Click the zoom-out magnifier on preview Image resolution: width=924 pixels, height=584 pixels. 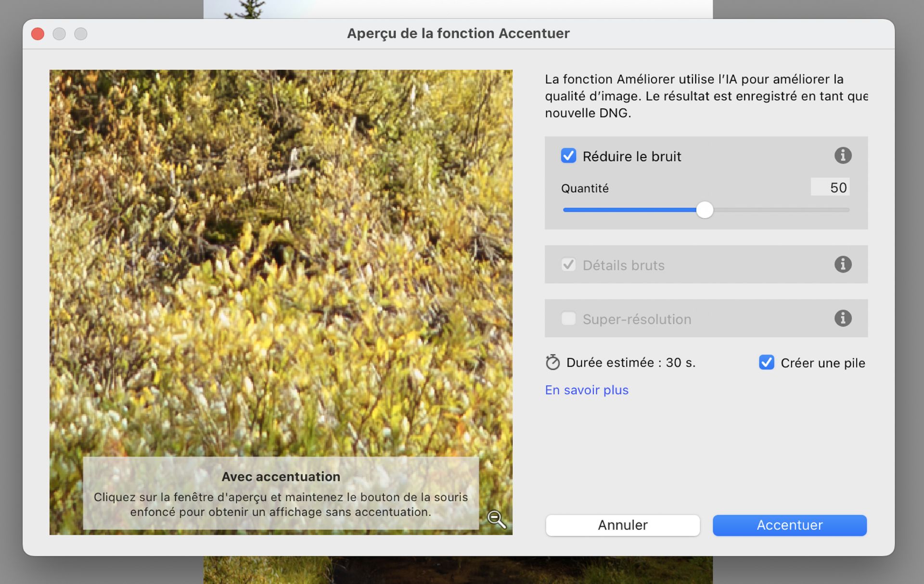pos(496,519)
